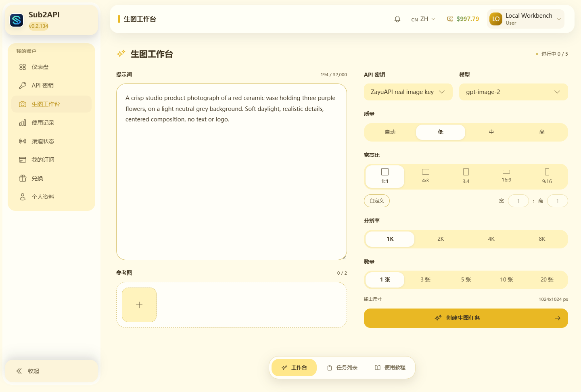Open the gpt-image-2 model dropdown
581x392 pixels.
514,92
